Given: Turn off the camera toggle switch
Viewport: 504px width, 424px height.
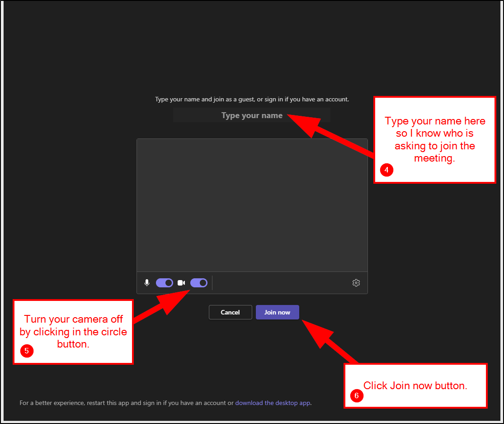Looking at the screenshot, I should tap(199, 283).
